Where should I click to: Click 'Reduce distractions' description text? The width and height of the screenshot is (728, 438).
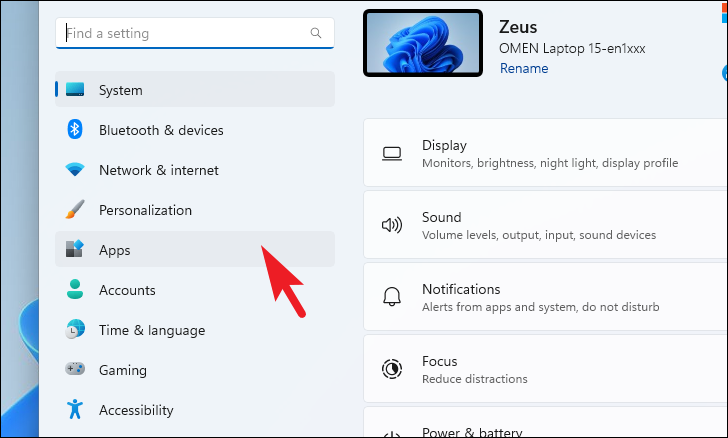[474, 379]
